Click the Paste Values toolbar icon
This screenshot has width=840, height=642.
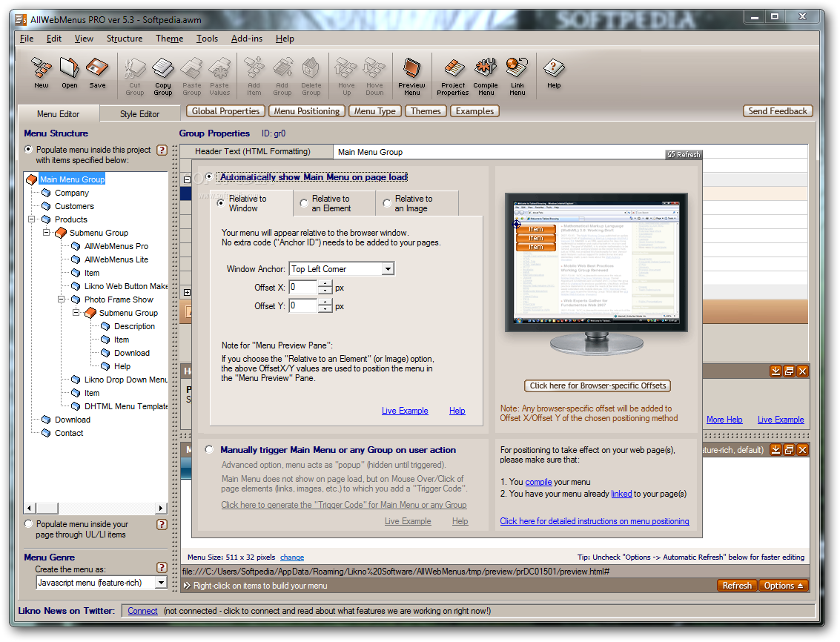tap(219, 76)
